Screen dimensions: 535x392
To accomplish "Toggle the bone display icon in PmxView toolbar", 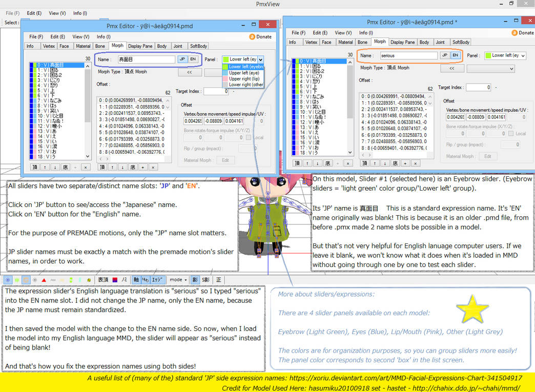I will tap(8, 280).
